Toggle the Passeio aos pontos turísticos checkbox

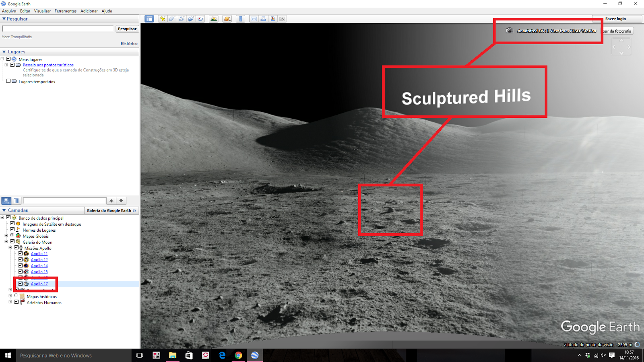[x=12, y=65]
